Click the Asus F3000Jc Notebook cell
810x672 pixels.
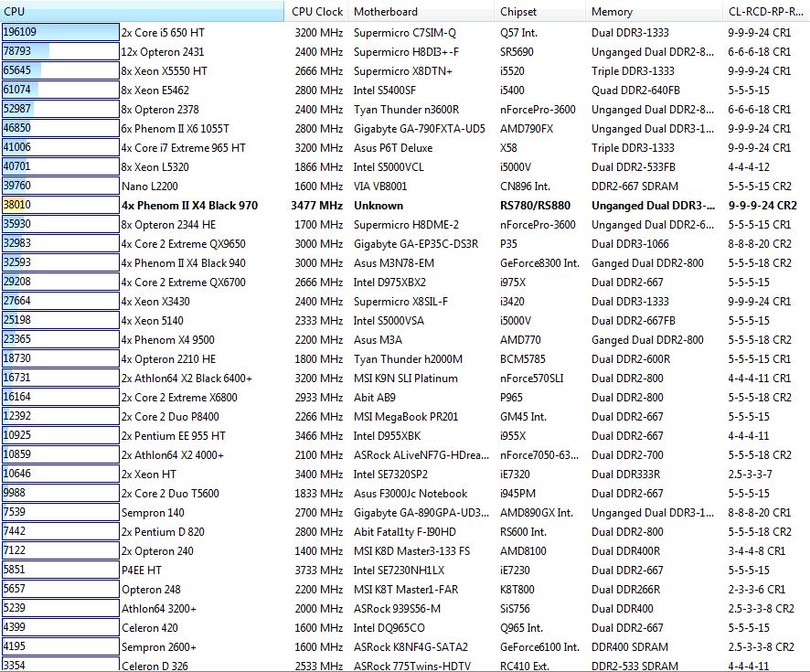(410, 494)
